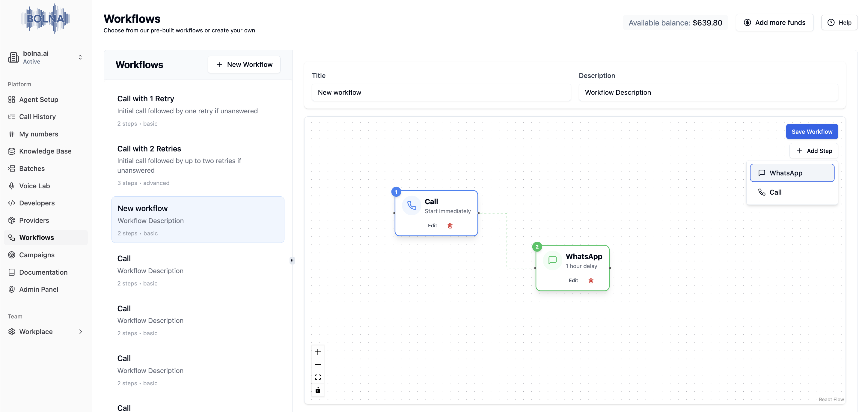Select WhatsApp from Add Step menu
The image size is (868, 412).
[x=792, y=173]
